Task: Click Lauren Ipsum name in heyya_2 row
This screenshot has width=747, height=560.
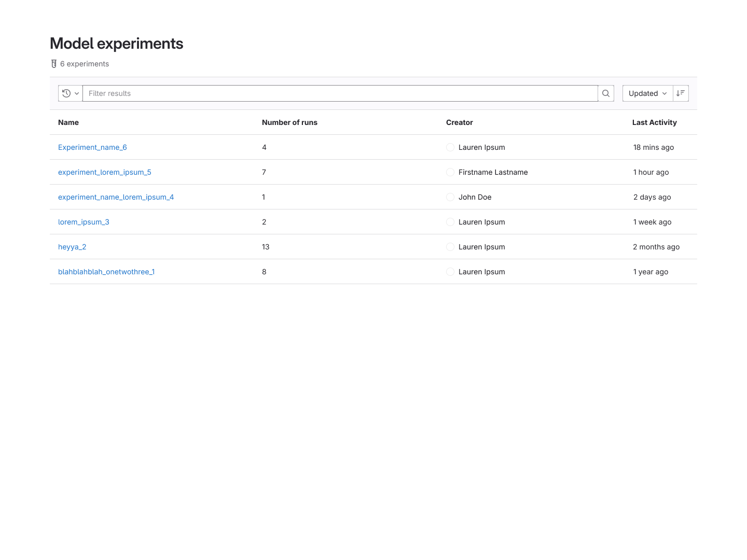Action: pos(482,247)
